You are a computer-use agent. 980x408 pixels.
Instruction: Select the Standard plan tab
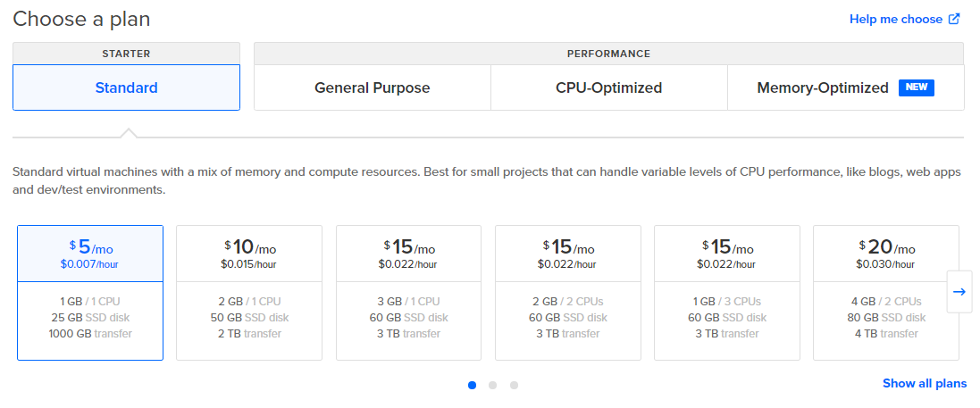pyautogui.click(x=126, y=87)
